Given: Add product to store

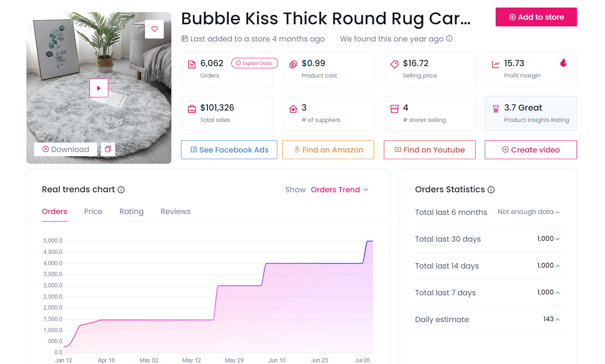Looking at the screenshot, I should [x=536, y=17].
